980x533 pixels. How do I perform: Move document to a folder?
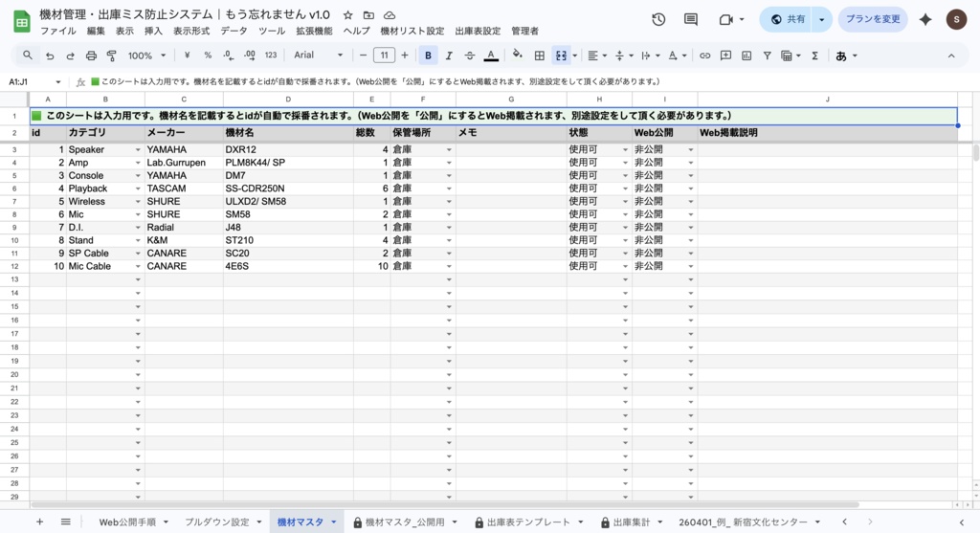(x=368, y=15)
